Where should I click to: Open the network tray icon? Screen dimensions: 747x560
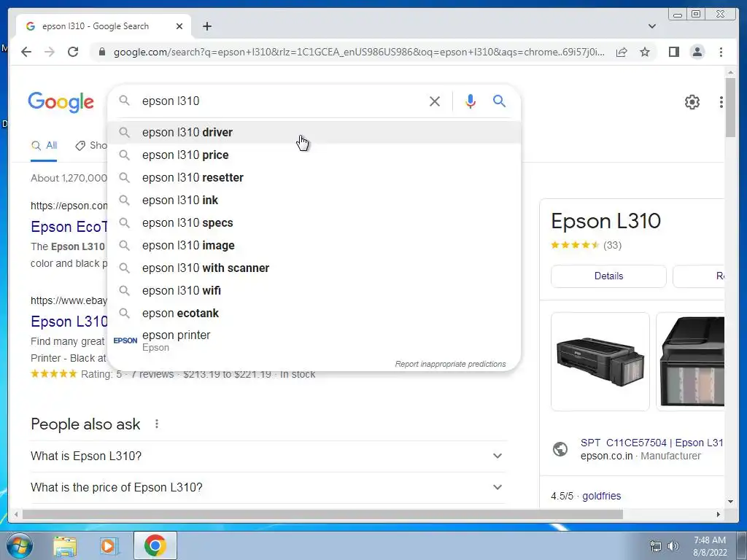click(x=656, y=547)
